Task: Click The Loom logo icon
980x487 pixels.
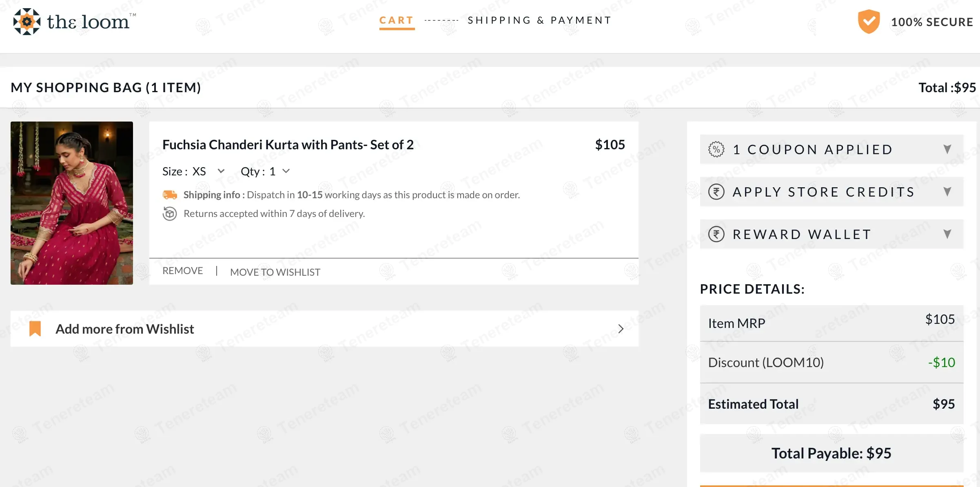Action: pyautogui.click(x=27, y=22)
